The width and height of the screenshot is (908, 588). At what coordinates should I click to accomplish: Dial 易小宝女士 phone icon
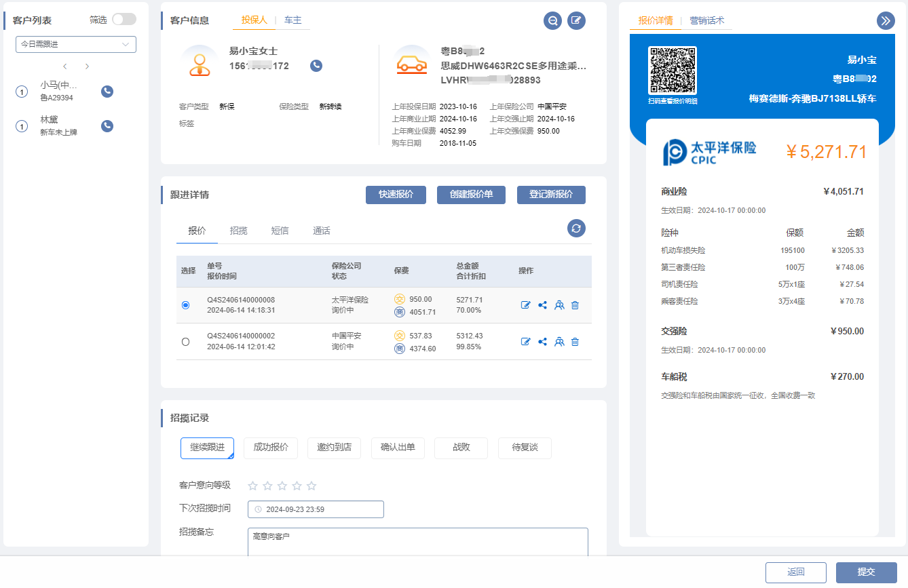pos(316,66)
